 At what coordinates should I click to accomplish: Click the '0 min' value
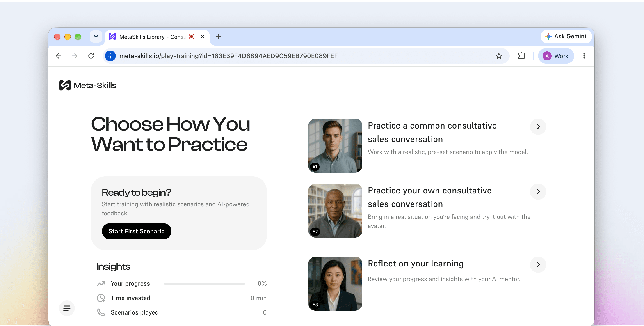coord(258,298)
